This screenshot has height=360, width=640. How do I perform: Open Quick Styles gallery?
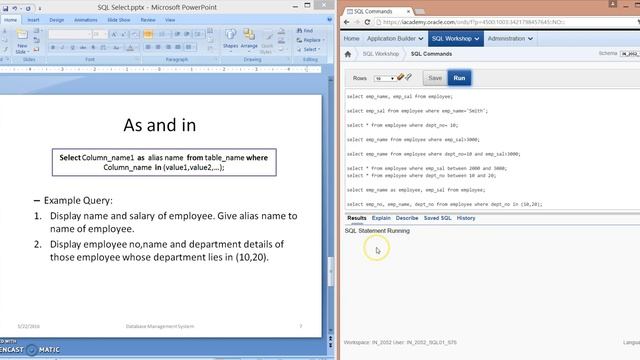click(267, 42)
